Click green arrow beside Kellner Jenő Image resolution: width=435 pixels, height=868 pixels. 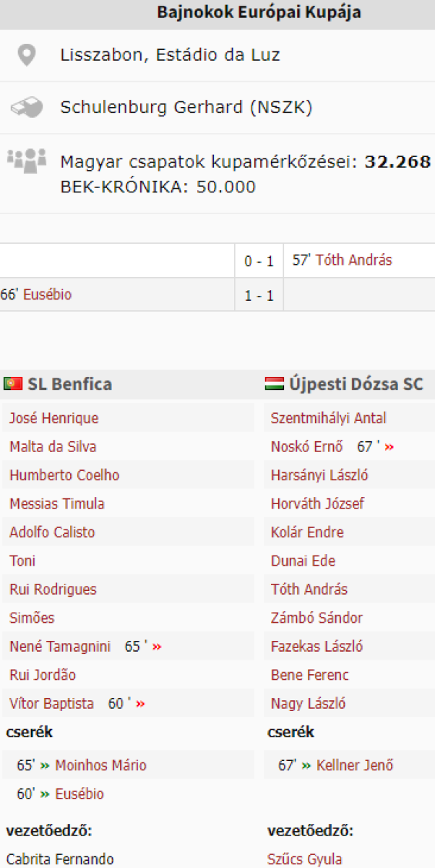tap(306, 765)
